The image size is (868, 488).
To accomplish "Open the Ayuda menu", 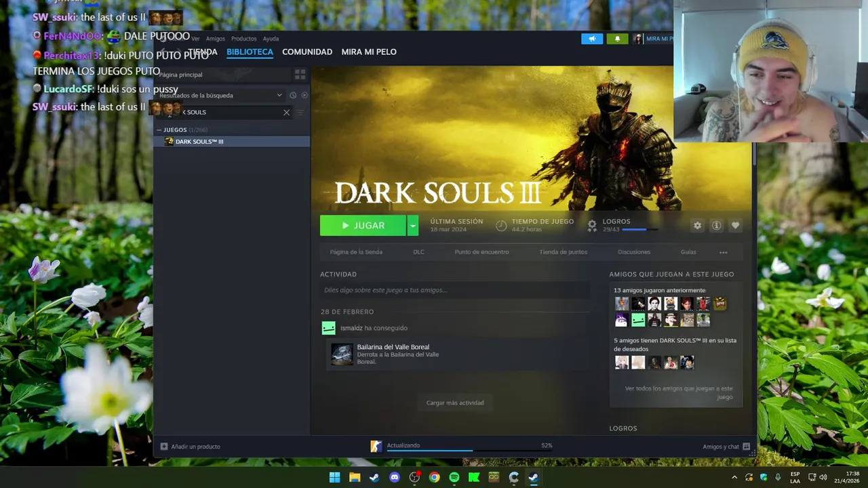I will coord(271,39).
